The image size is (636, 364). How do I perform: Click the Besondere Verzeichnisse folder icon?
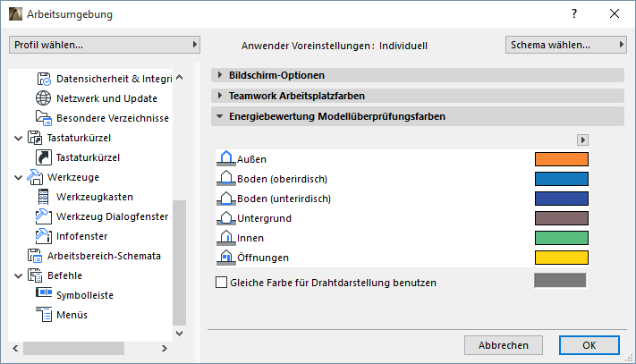[45, 118]
